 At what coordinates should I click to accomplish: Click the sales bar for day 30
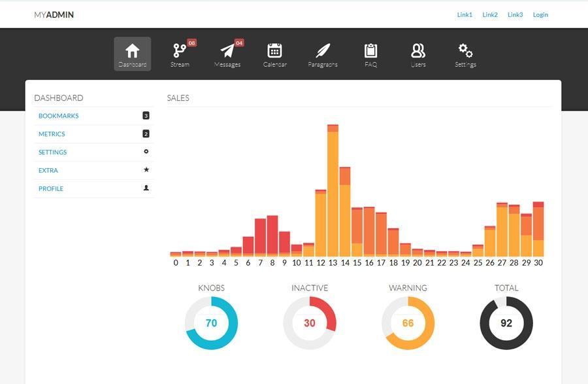coord(538,230)
